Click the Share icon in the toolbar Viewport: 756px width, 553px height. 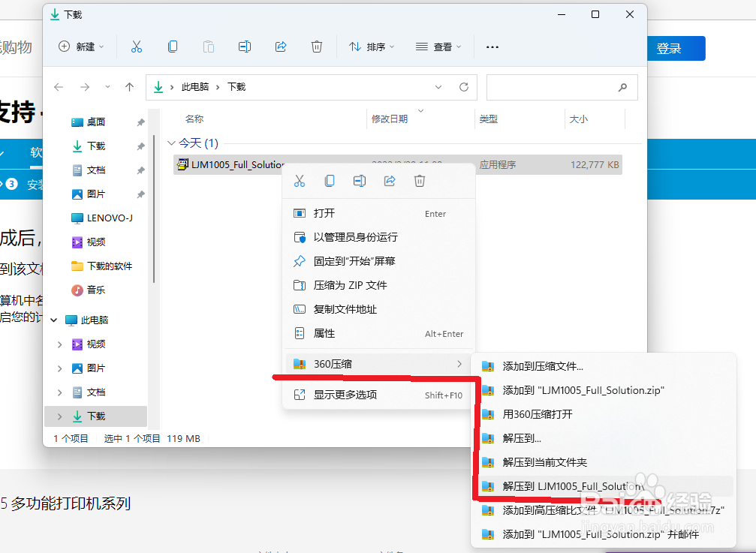coord(281,47)
